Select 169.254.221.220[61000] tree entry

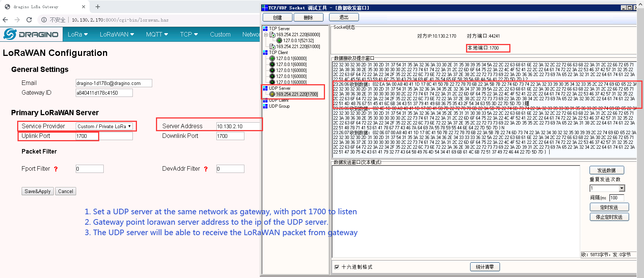(298, 47)
